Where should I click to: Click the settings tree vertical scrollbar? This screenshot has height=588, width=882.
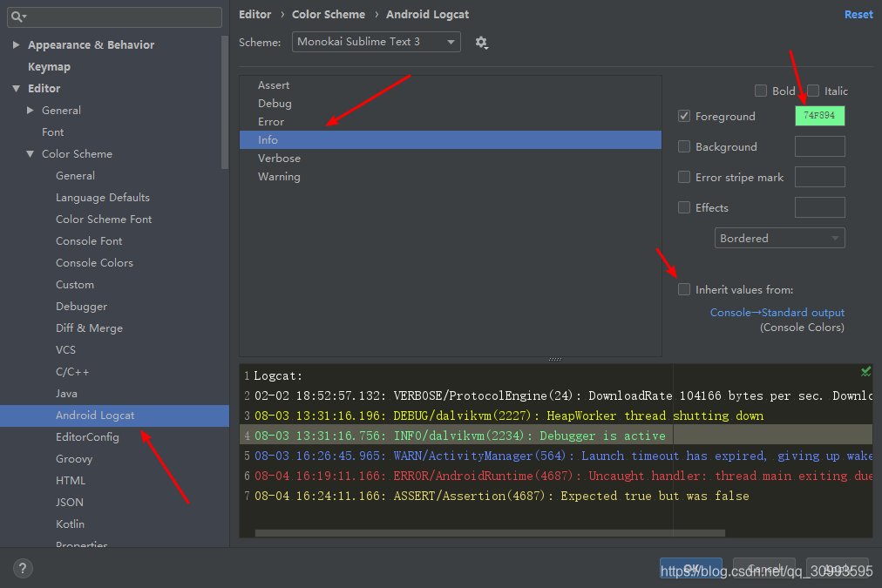tap(225, 102)
